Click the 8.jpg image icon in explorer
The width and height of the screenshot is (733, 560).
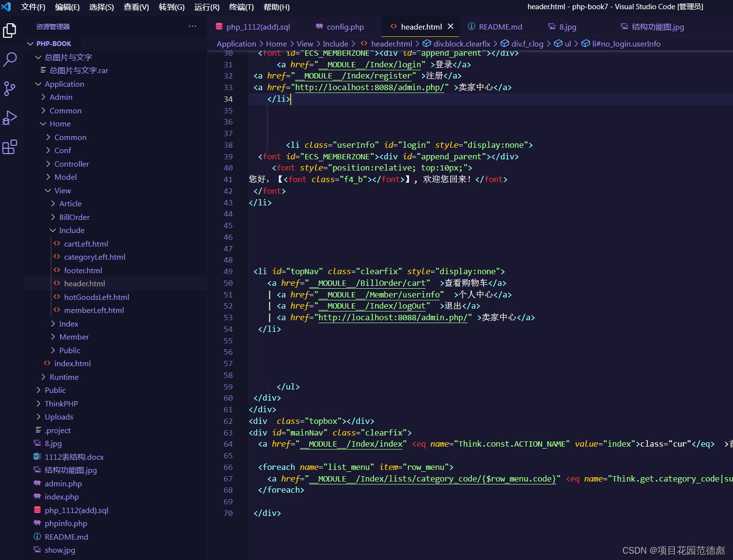pyautogui.click(x=37, y=443)
